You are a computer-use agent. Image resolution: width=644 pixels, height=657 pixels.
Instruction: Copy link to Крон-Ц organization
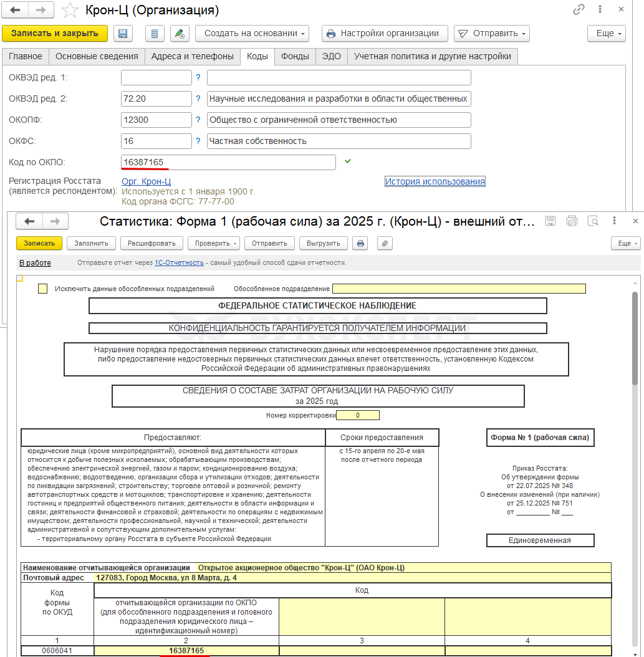579,9
